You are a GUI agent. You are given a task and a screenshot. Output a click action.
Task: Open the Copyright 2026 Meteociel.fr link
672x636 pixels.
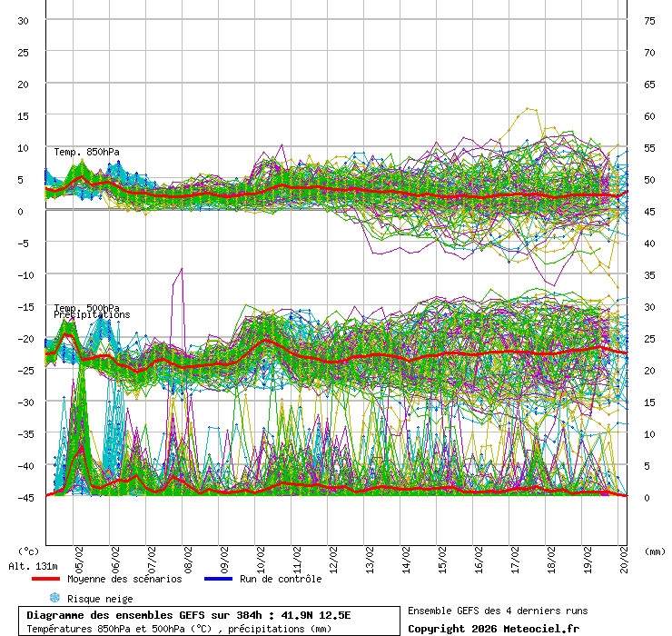tap(493, 628)
